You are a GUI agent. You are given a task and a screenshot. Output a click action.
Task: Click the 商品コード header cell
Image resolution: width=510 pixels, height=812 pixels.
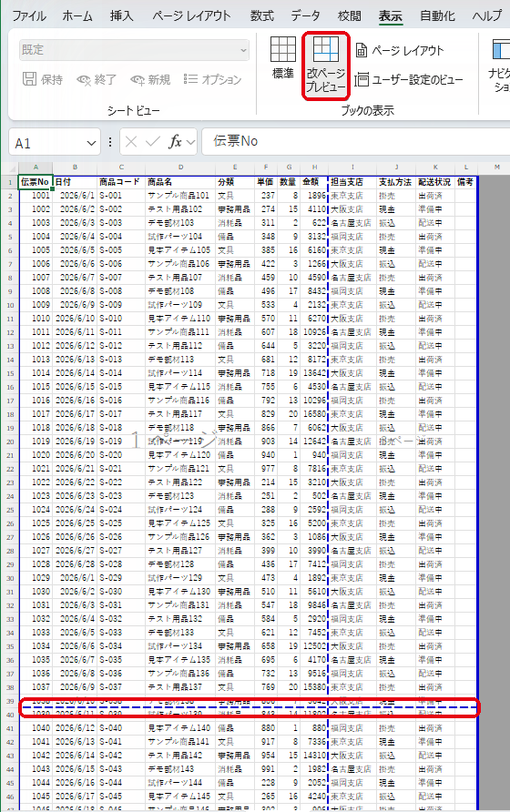coord(121,182)
